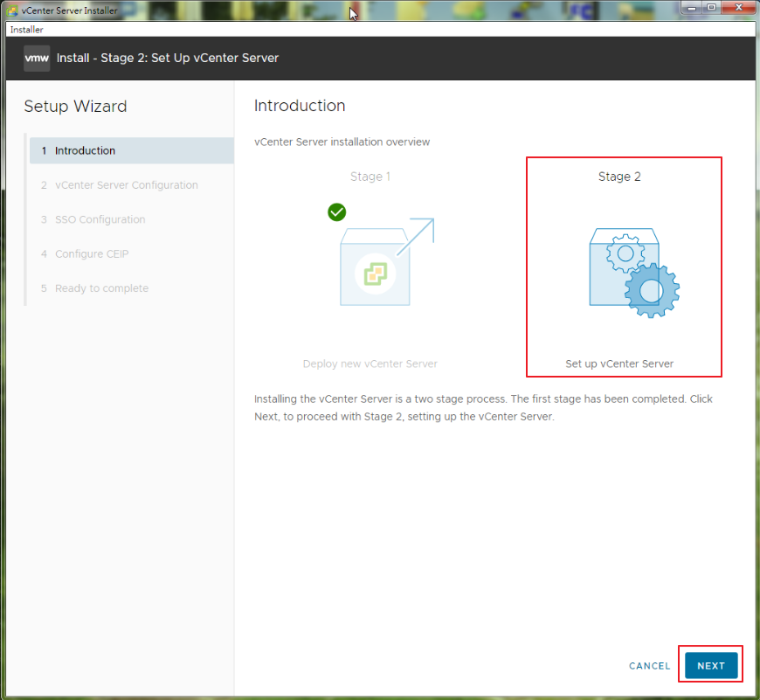
Task: Click the Stage 1 deploy box illustration
Action: [x=386, y=262]
